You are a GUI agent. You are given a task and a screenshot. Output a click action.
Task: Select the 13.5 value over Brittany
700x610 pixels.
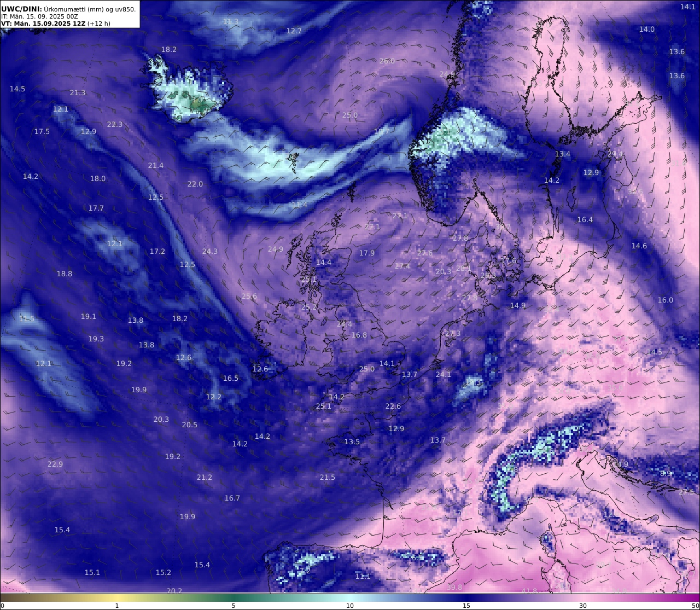[352, 442]
